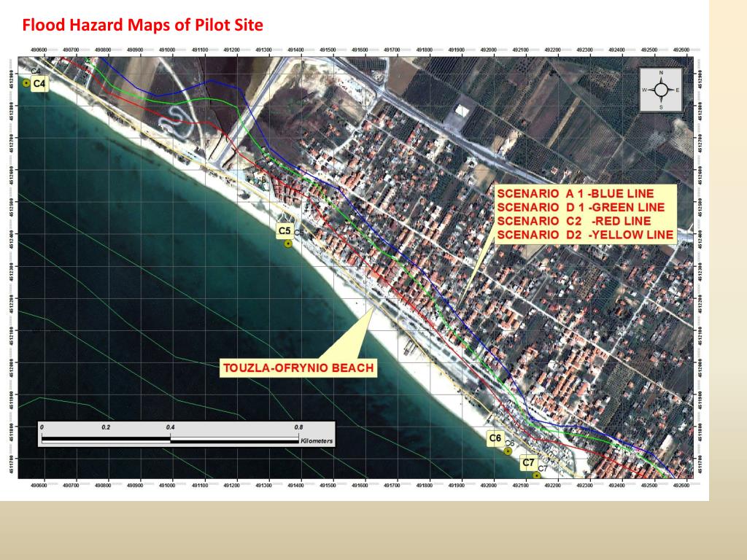Click Scenario A1 Blue Line legend entry

(x=575, y=194)
